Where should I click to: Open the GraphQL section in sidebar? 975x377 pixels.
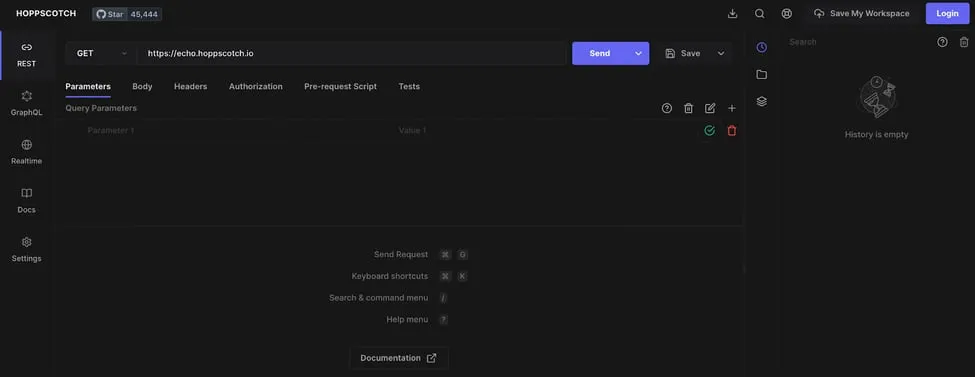(x=26, y=103)
